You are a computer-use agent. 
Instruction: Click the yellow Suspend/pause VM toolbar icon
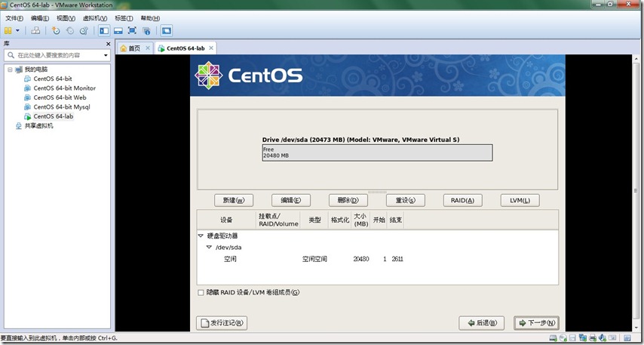pyautogui.click(x=8, y=30)
